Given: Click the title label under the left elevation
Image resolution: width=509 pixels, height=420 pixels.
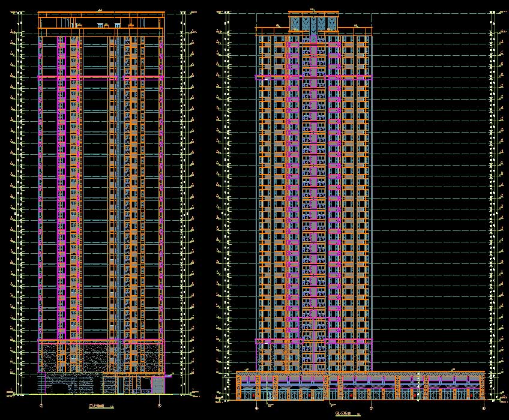Looking at the screenshot, I should click(98, 406).
